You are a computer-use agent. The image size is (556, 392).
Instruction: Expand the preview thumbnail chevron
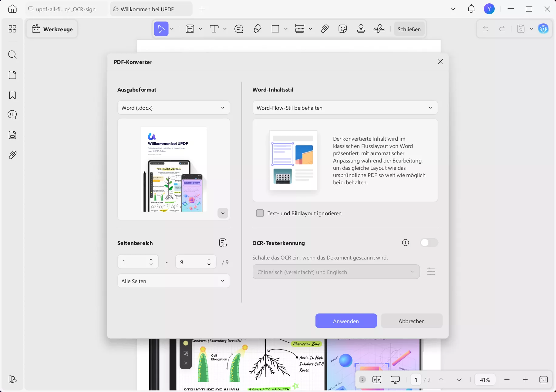tap(223, 213)
